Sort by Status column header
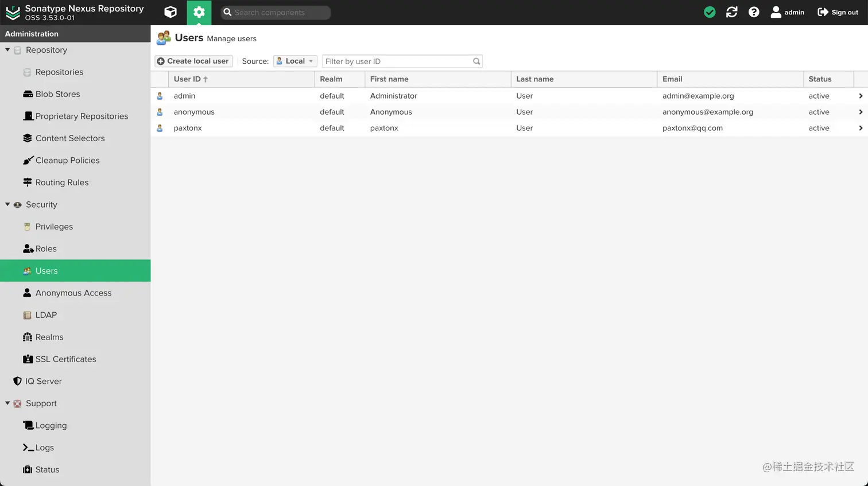Viewport: 868px width, 486px height. (828, 79)
